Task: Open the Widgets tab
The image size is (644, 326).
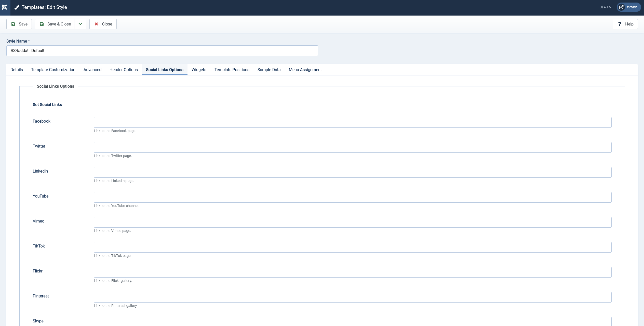Action: (199, 70)
